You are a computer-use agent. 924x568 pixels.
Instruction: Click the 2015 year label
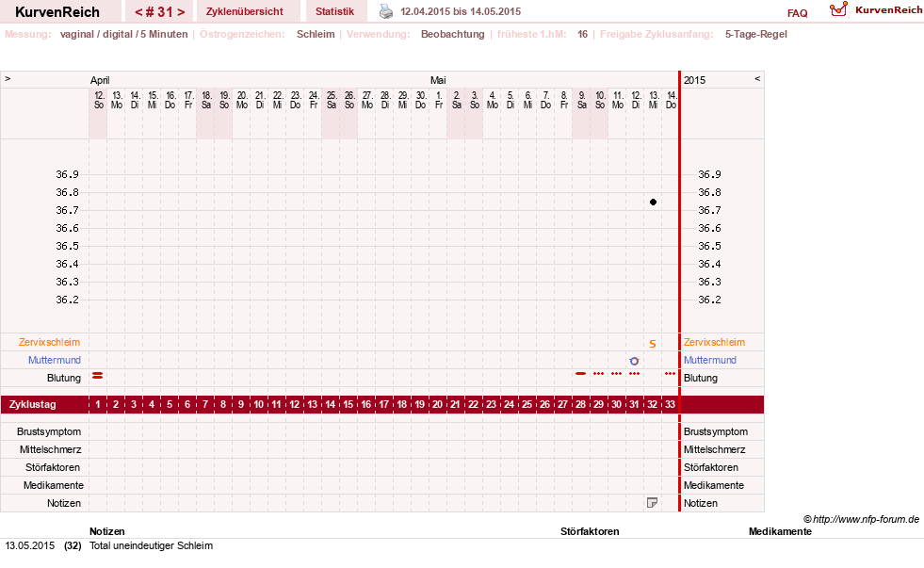point(695,80)
